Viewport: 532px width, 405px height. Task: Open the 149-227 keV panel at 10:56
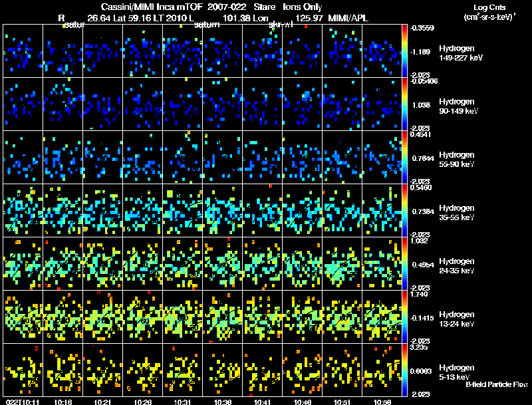click(382, 51)
